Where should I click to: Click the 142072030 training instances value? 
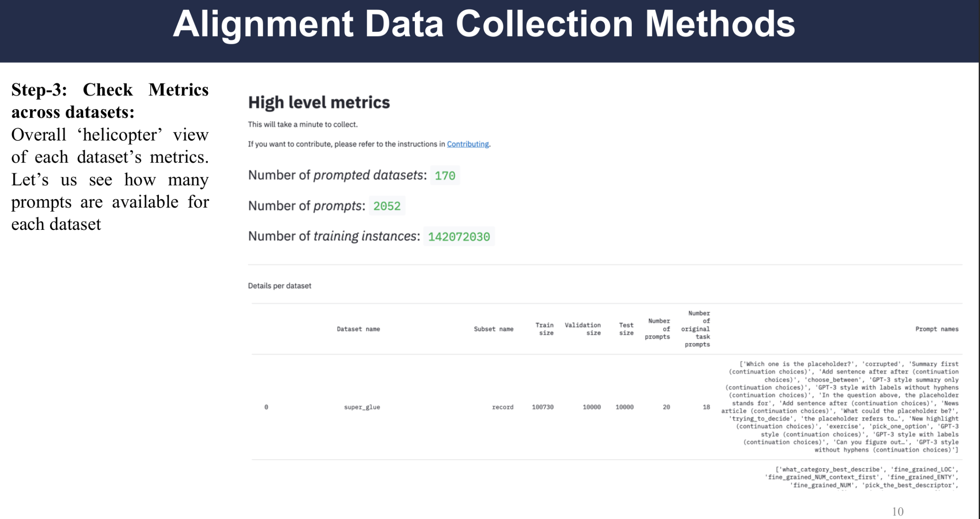[459, 236]
